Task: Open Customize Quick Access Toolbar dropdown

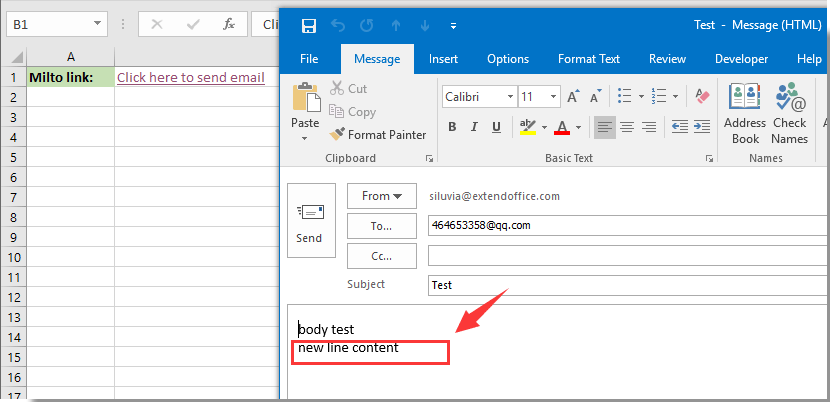Action: point(453,25)
